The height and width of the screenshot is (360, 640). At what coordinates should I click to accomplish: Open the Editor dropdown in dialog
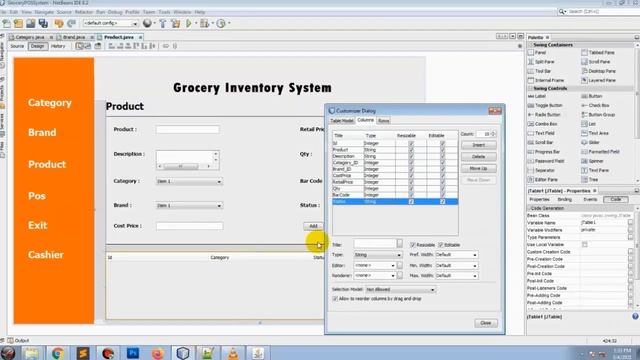375,265
